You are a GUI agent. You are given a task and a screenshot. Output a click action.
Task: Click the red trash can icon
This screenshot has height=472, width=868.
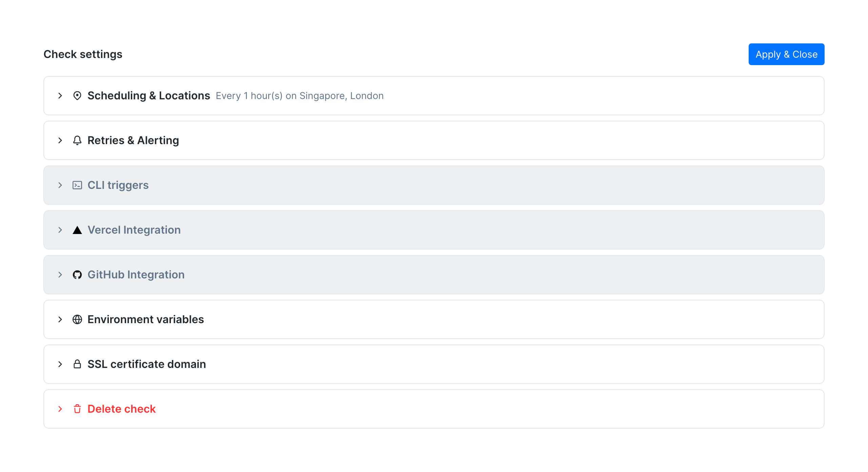(x=77, y=409)
